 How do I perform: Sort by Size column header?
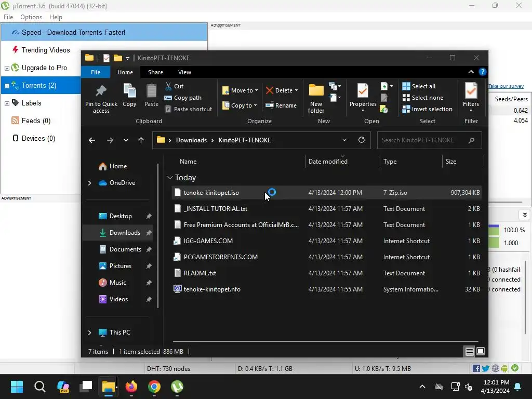463,162
